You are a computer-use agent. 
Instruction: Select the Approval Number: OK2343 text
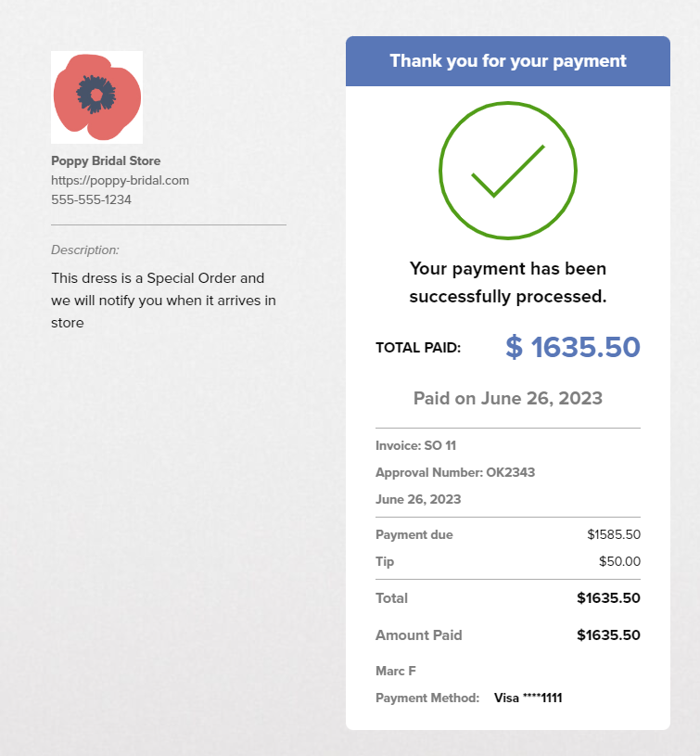455,472
